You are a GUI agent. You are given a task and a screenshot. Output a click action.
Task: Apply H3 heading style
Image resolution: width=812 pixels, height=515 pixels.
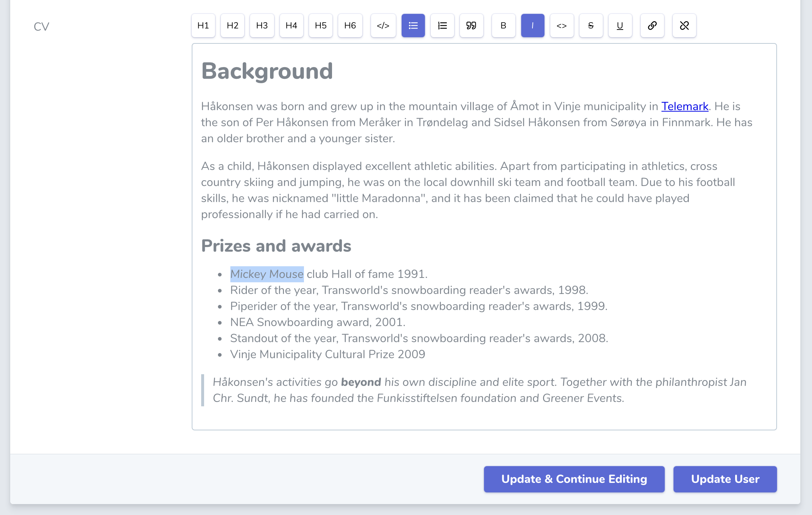click(262, 26)
